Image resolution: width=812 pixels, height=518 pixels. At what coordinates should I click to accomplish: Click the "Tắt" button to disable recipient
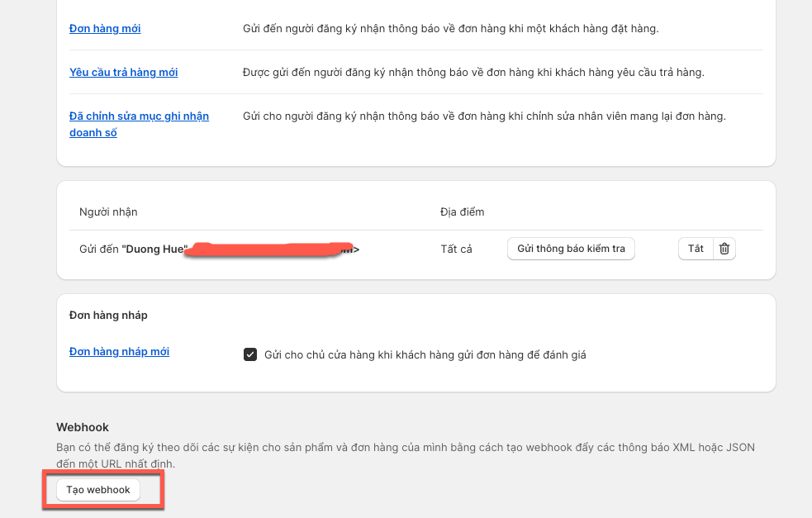pyautogui.click(x=696, y=249)
